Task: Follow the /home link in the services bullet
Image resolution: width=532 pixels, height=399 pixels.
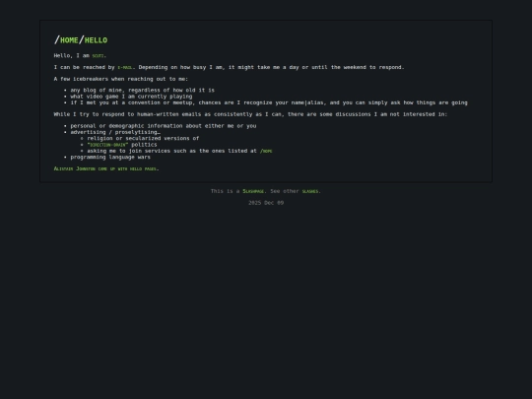Action: point(266,151)
